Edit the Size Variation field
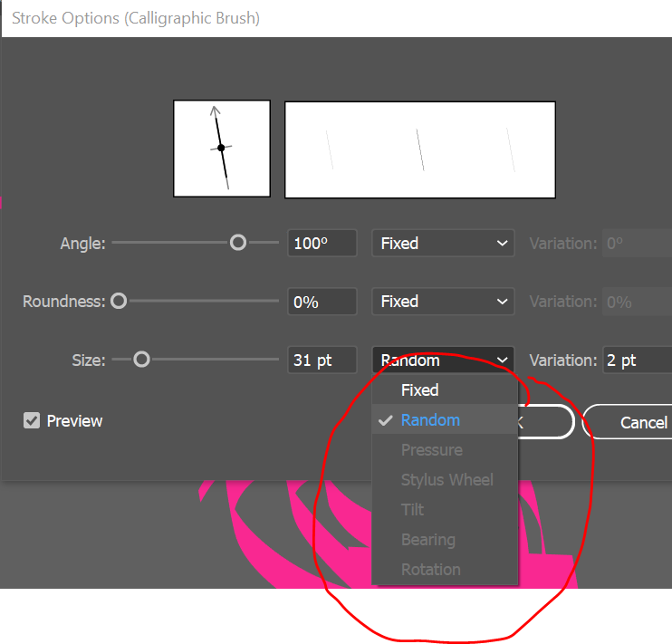 (637, 360)
